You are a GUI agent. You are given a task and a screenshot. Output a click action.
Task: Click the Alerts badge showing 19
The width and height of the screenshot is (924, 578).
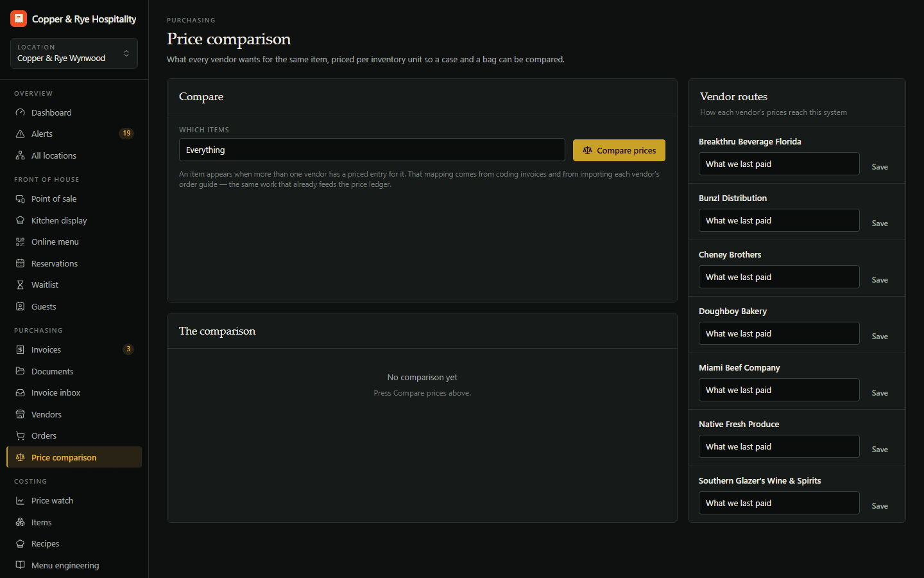126,134
